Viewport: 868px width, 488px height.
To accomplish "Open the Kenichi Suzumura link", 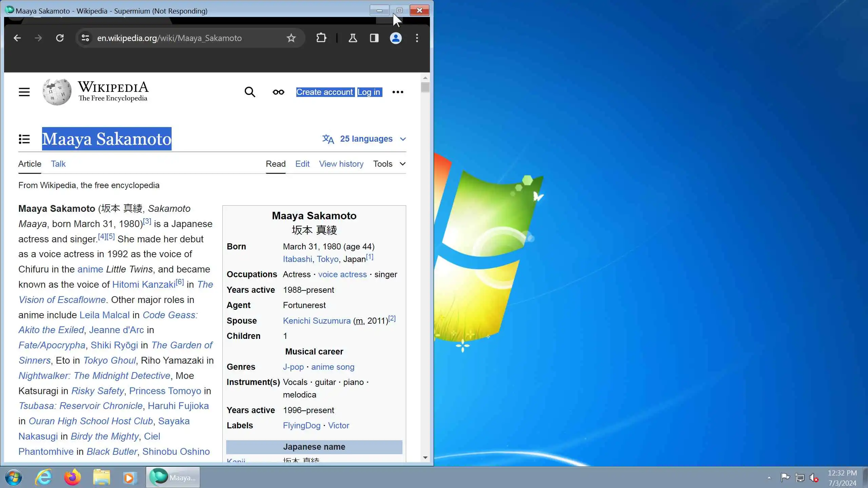I will 317,321.
